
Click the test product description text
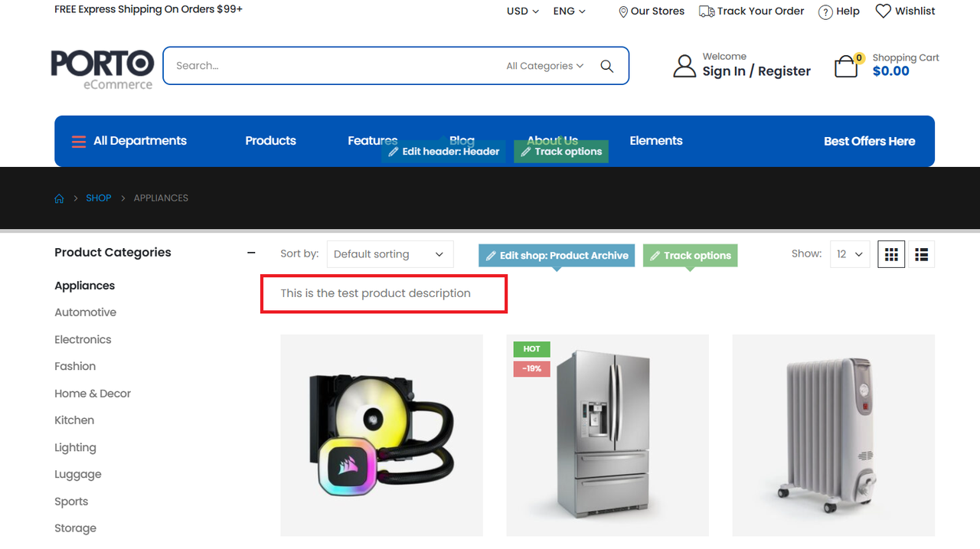(x=375, y=293)
